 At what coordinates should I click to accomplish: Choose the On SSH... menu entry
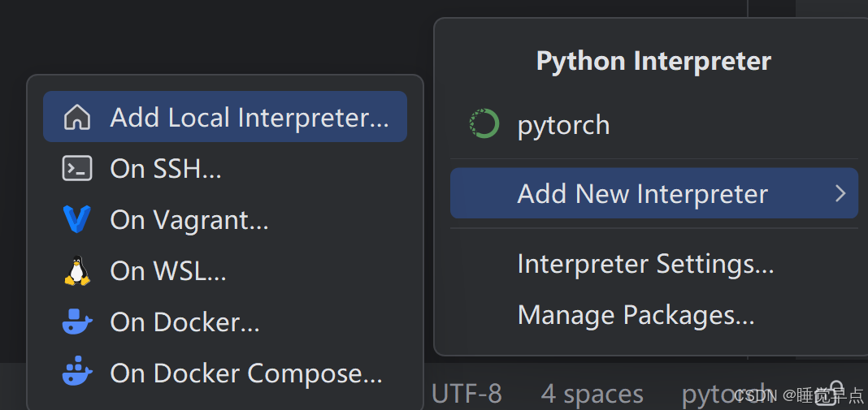point(166,169)
